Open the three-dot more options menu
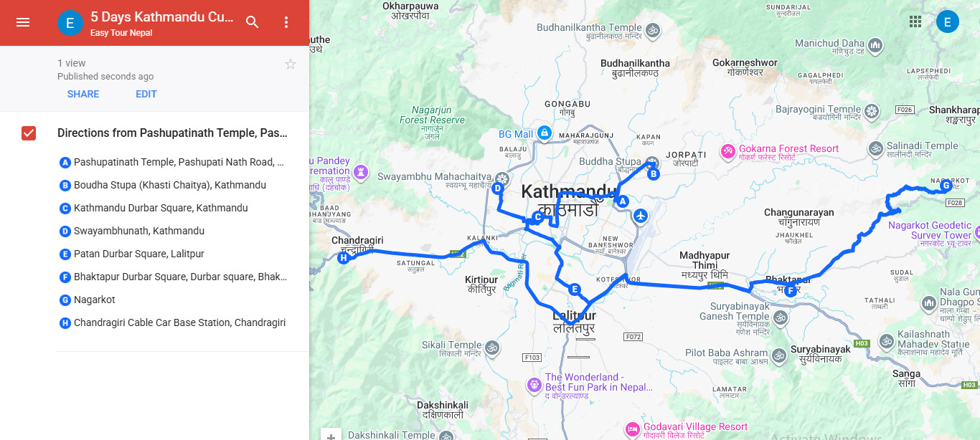The width and height of the screenshot is (980, 440). pyautogui.click(x=286, y=22)
